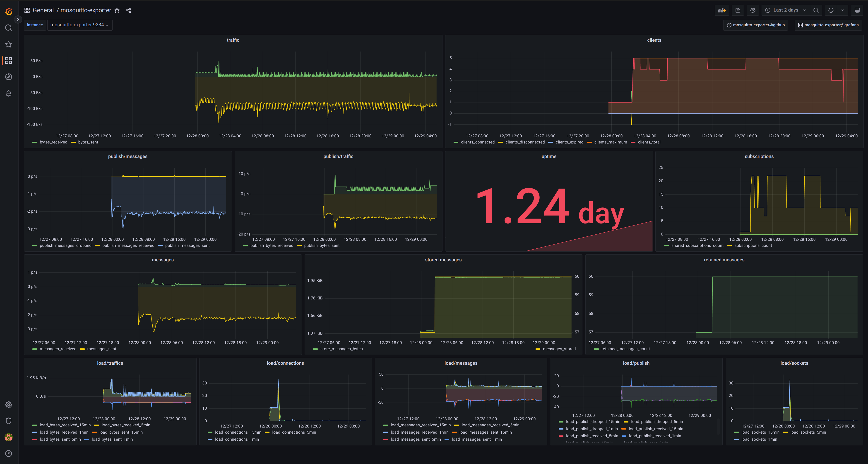Screen dimensions: 868x464
Task: Star the mosquitto-exporter dashboard
Action: coord(117,10)
